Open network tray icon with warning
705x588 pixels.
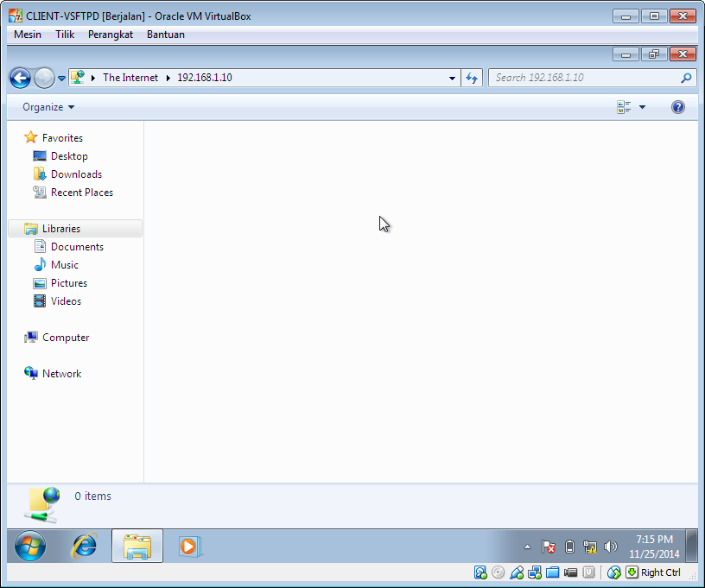click(x=589, y=547)
